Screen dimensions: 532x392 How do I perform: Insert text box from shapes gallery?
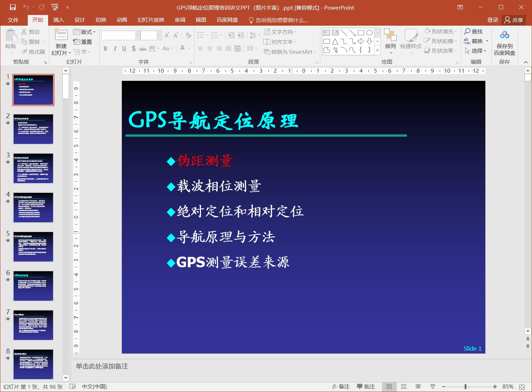[x=326, y=33]
